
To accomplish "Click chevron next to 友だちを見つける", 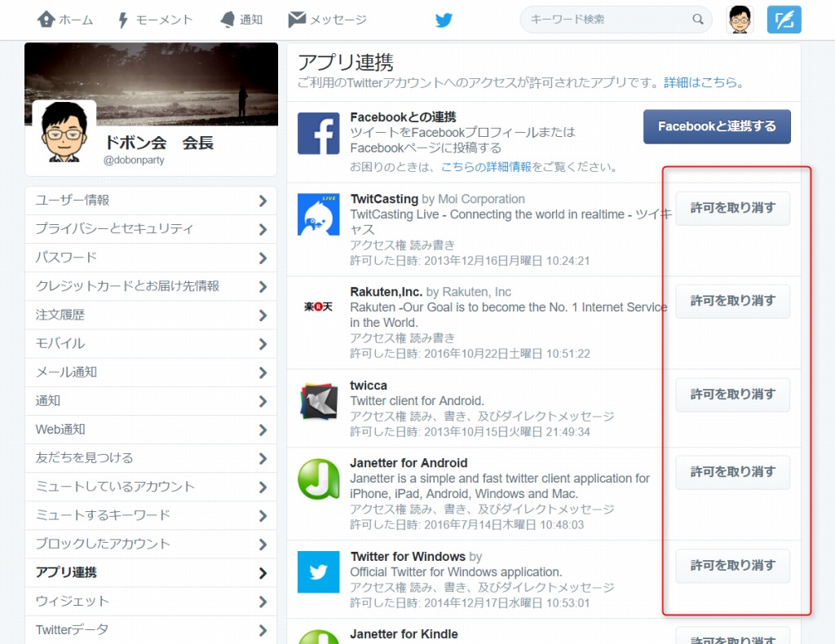I will tap(263, 459).
